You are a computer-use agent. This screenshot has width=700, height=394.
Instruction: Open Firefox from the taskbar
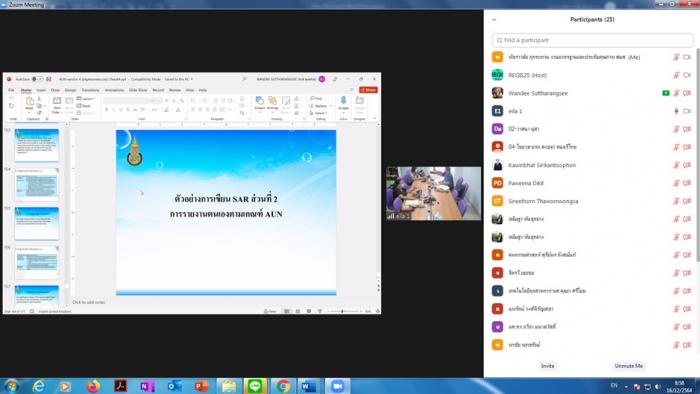[x=93, y=386]
